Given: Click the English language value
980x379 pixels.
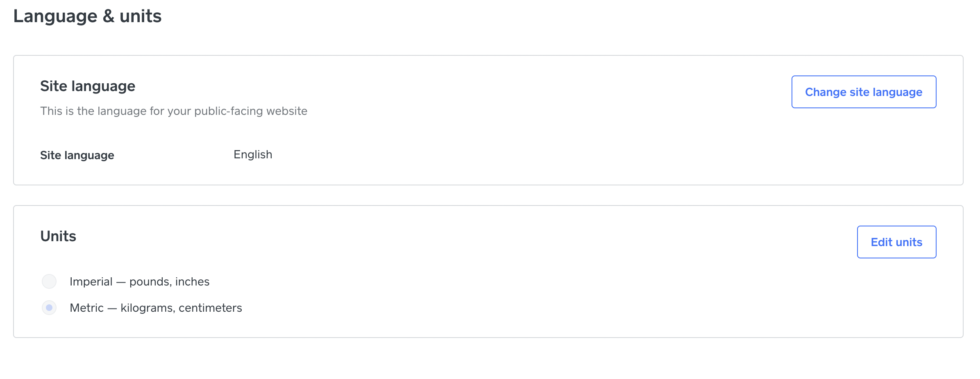Looking at the screenshot, I should click(x=253, y=154).
